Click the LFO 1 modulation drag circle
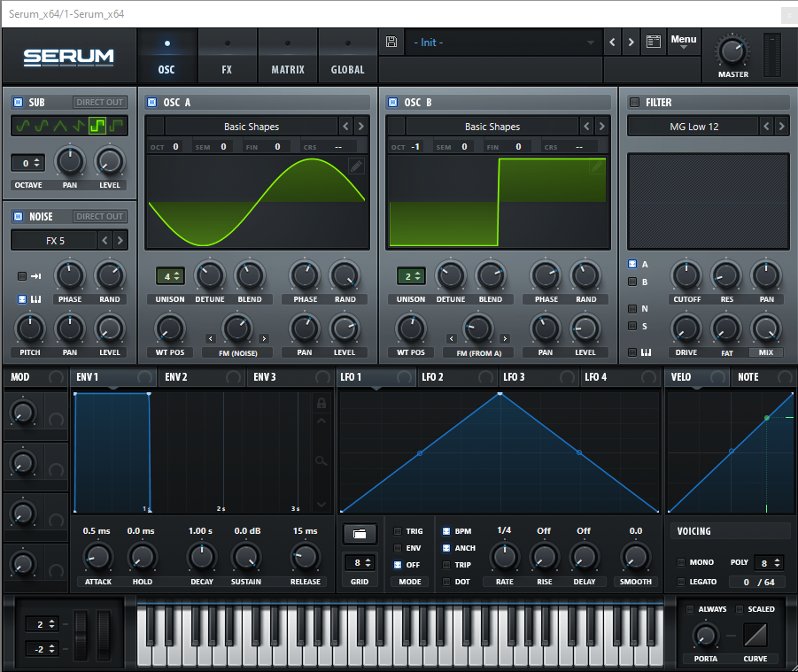Viewport: 798px width, 672px height. pyautogui.click(x=405, y=377)
